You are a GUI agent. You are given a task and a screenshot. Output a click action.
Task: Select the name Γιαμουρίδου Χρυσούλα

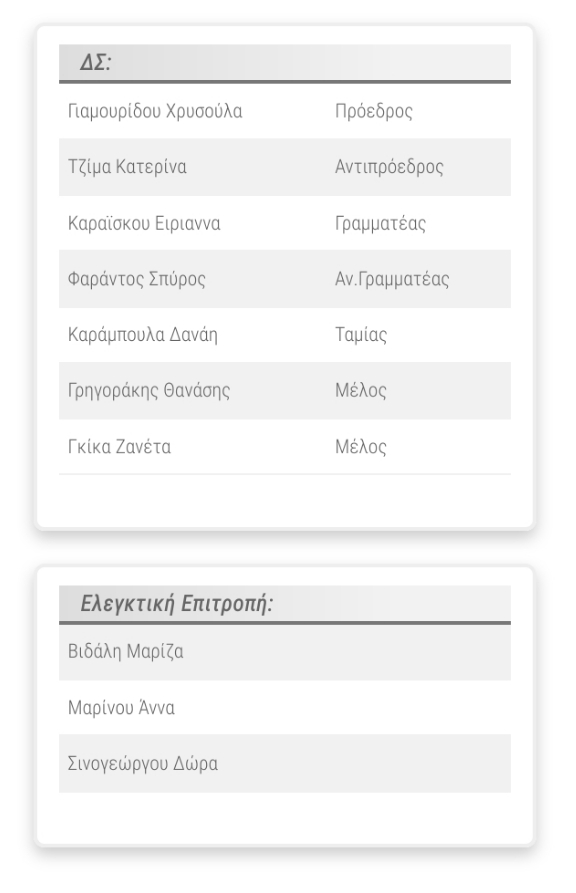[x=155, y=111]
